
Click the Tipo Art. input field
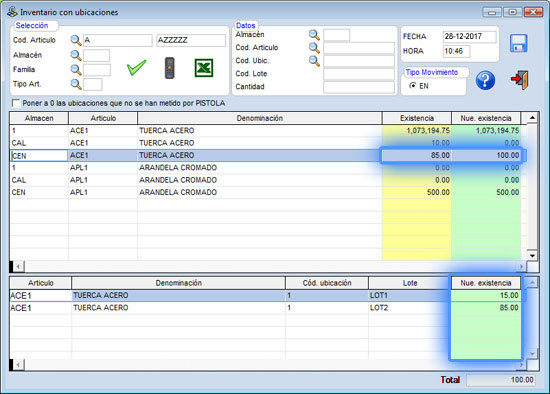93,84
